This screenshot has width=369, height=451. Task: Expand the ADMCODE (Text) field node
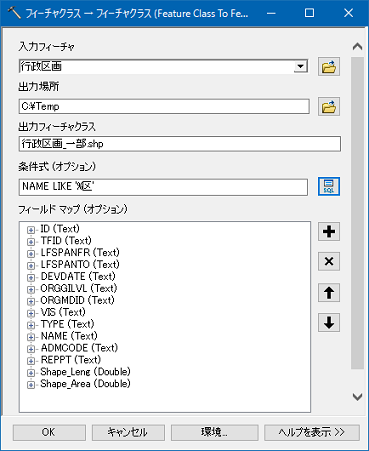pos(31,349)
